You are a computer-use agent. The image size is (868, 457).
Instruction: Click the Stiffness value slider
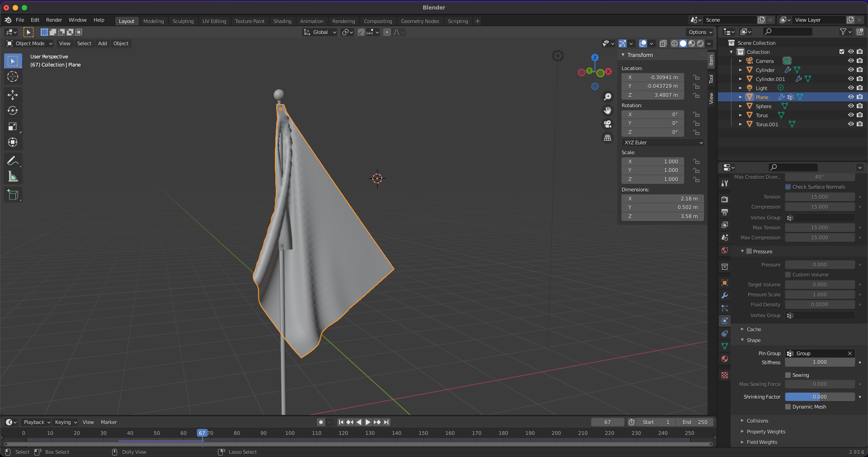coord(820,362)
